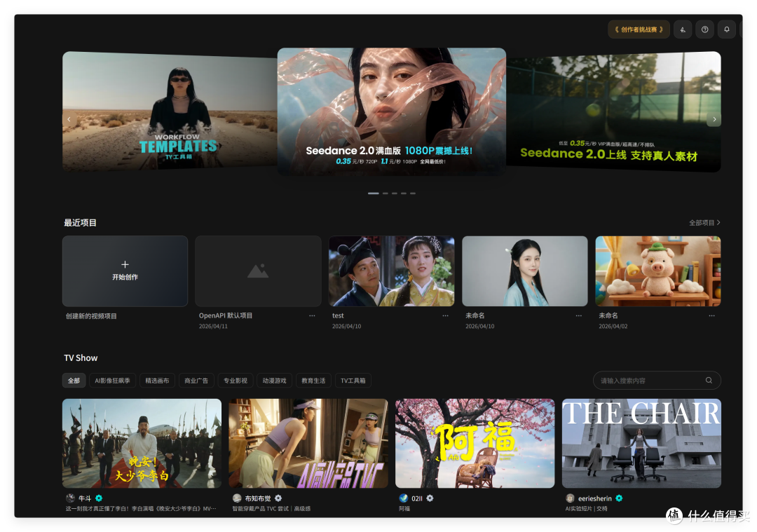Open the OpenAPI 默认项目 placeholder thumbnail

point(258,271)
